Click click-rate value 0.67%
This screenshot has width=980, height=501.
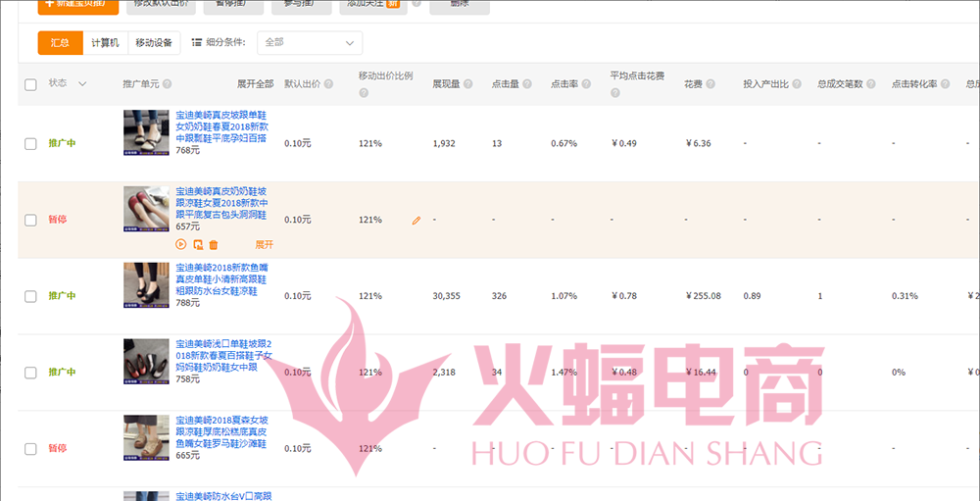click(x=563, y=144)
